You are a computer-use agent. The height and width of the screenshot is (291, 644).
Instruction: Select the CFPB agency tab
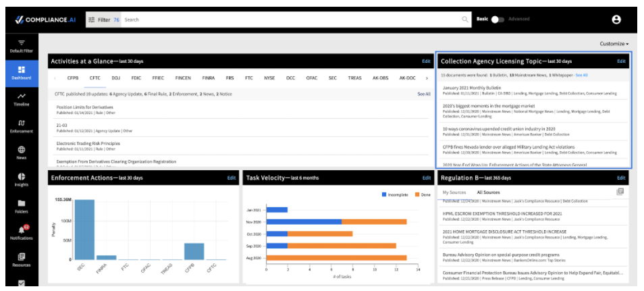[73, 78]
